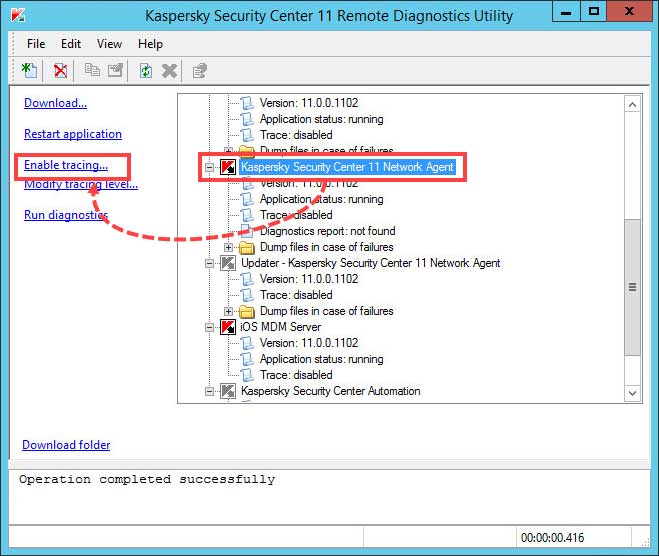659x556 pixels.
Task: Select the iOS MDM Server item
Action: [280, 327]
